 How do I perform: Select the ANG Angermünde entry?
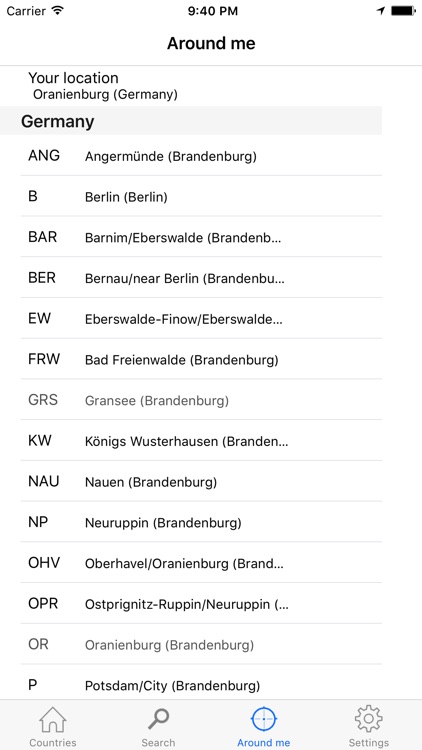click(201, 155)
